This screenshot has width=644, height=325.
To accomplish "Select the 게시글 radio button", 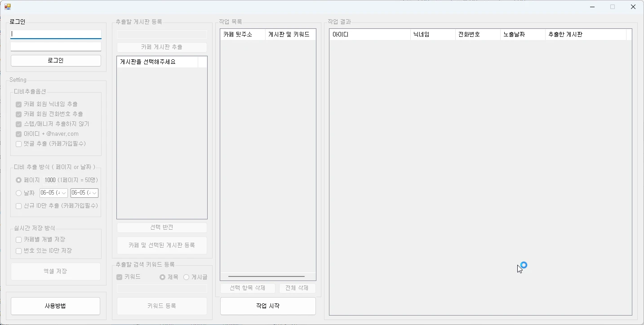I will pyautogui.click(x=186, y=277).
